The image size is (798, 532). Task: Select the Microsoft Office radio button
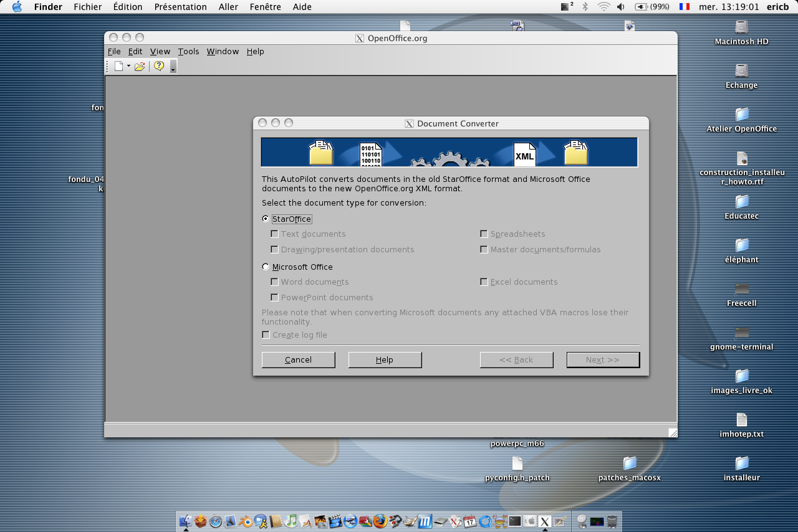pos(266,267)
